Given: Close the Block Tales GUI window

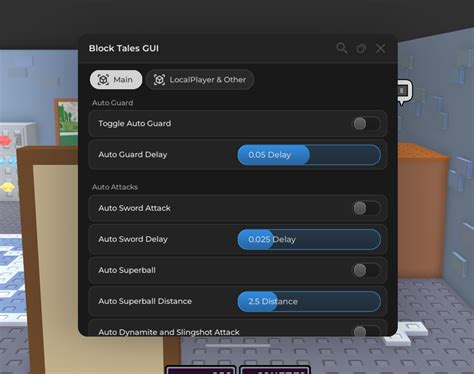Looking at the screenshot, I should (380, 48).
